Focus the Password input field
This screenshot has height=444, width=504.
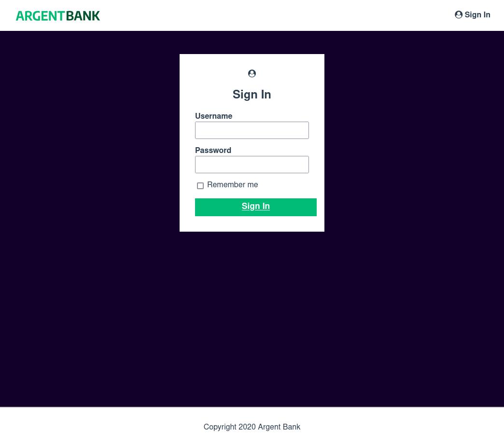click(252, 165)
